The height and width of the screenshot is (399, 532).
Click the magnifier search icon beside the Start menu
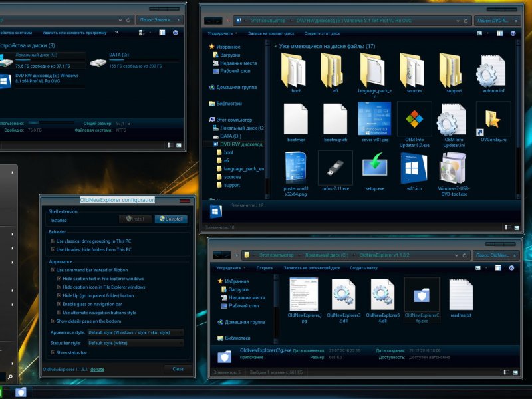(x=10, y=376)
